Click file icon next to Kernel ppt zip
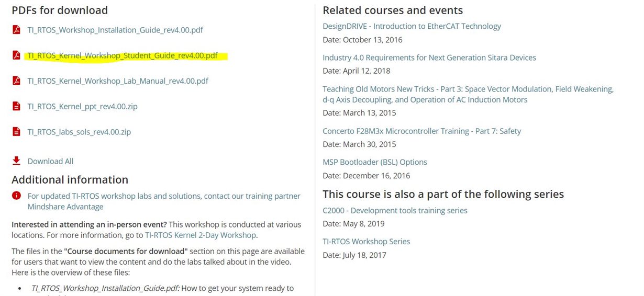This screenshot has height=296, width=644. click(x=16, y=106)
